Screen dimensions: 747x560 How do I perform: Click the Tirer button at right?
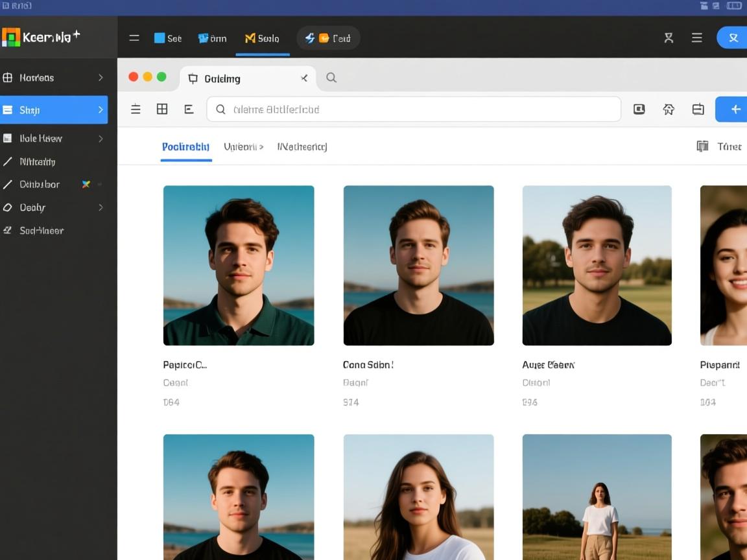[719, 146]
